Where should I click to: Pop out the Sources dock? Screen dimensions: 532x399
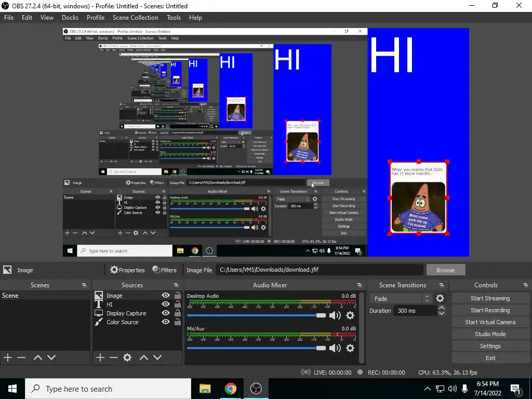tap(176, 285)
